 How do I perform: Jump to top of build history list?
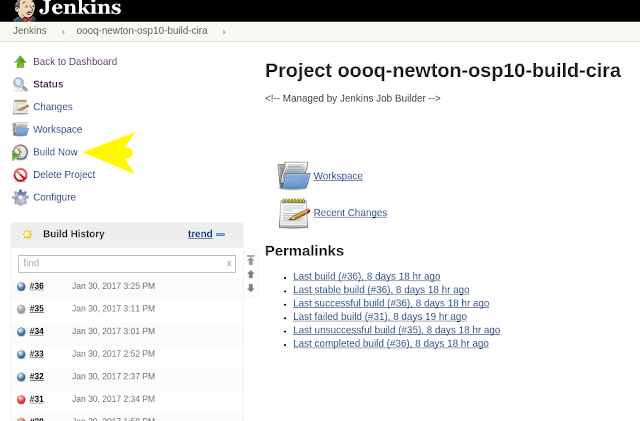[x=251, y=260]
